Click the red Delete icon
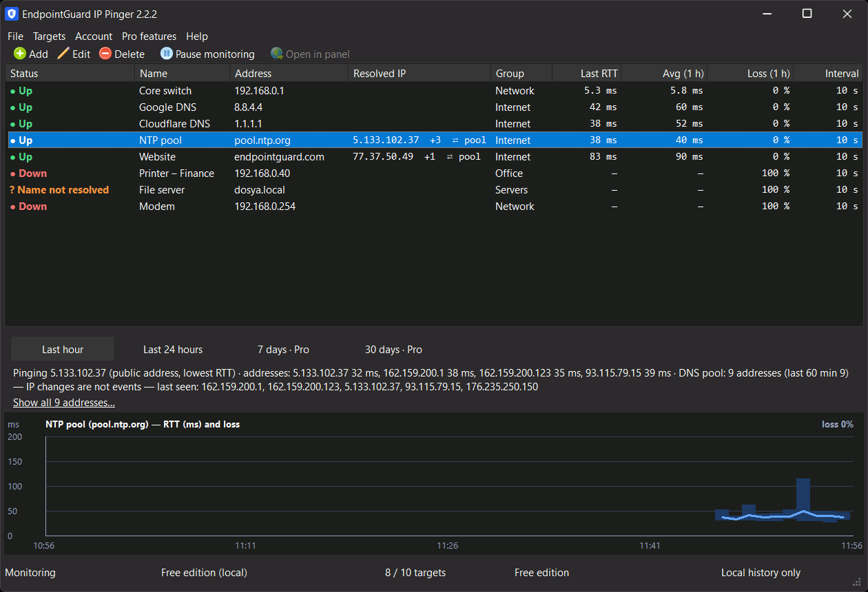This screenshot has width=868, height=592. 105,54
